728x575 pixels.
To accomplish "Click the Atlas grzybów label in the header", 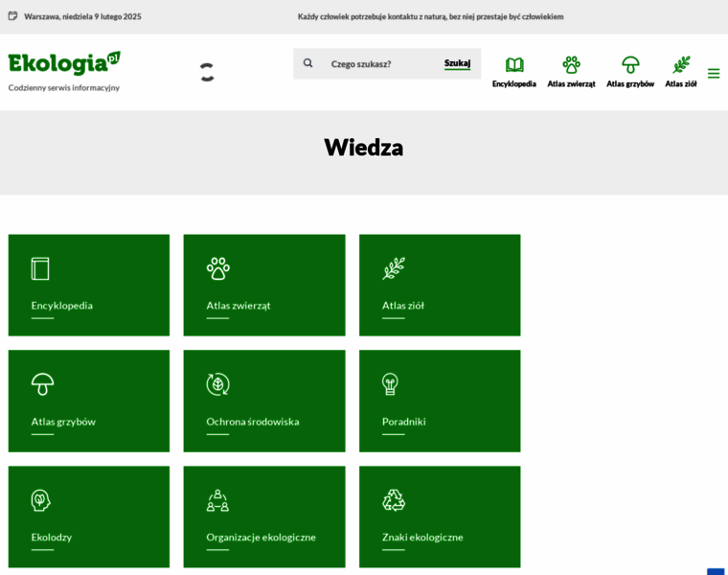I will click(x=630, y=84).
